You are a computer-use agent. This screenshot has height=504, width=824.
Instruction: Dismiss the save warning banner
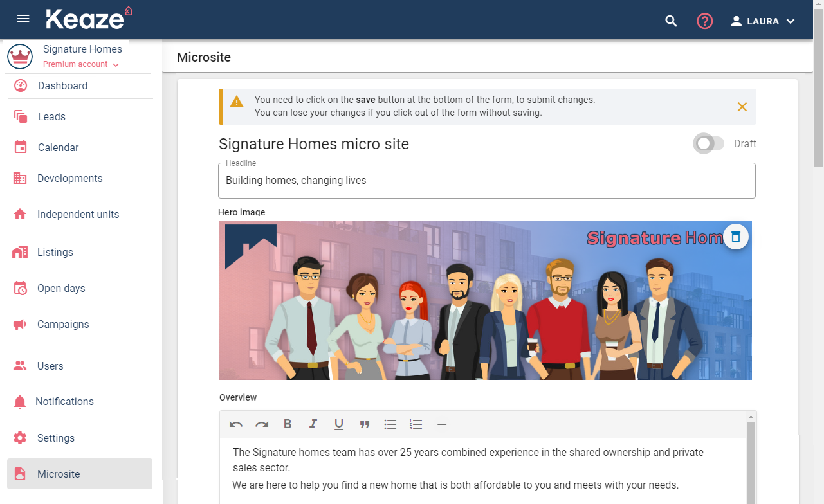742,107
